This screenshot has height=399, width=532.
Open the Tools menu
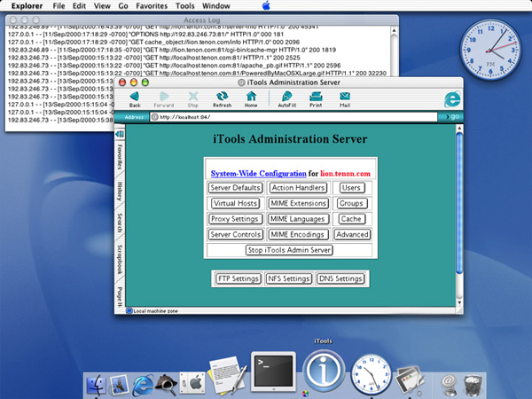(185, 6)
